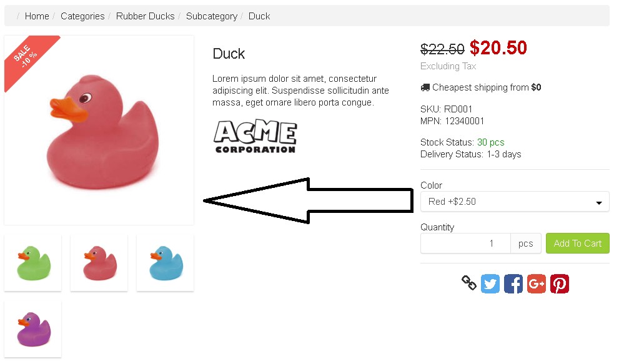Click the shipping truck icon

point(425,87)
